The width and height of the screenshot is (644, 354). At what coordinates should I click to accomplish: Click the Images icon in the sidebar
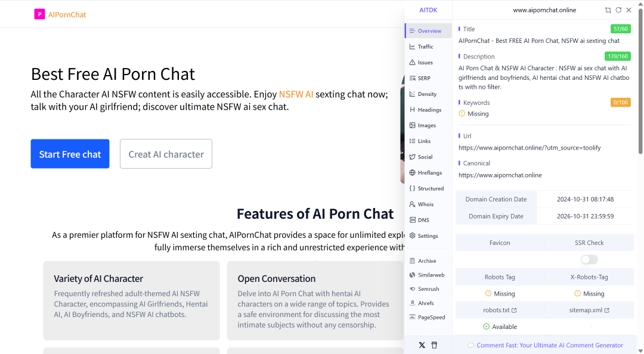coord(413,125)
